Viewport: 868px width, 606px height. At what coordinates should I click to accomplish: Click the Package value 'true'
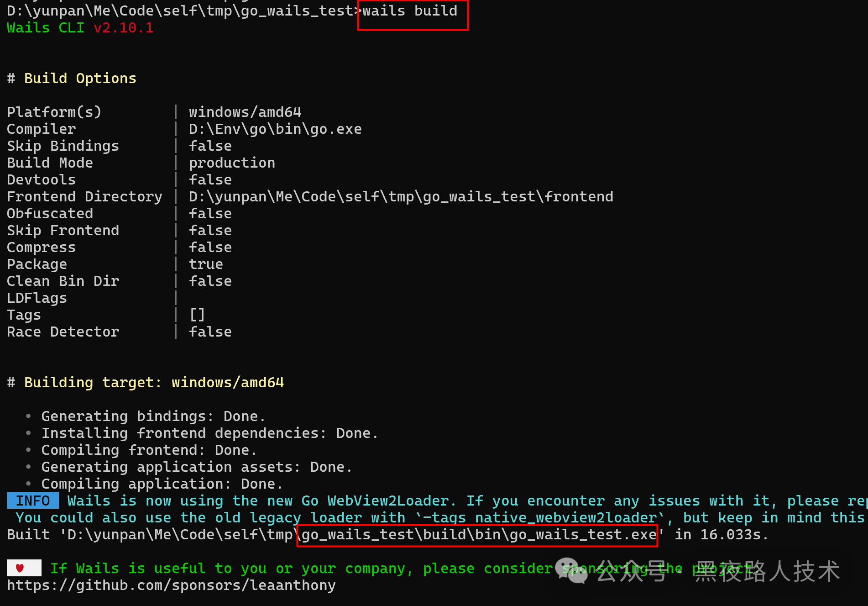206,264
